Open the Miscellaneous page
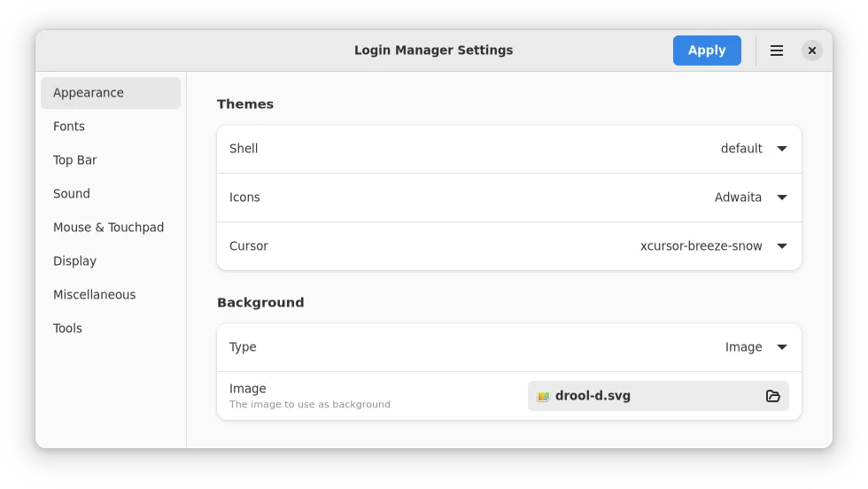 [x=111, y=295]
